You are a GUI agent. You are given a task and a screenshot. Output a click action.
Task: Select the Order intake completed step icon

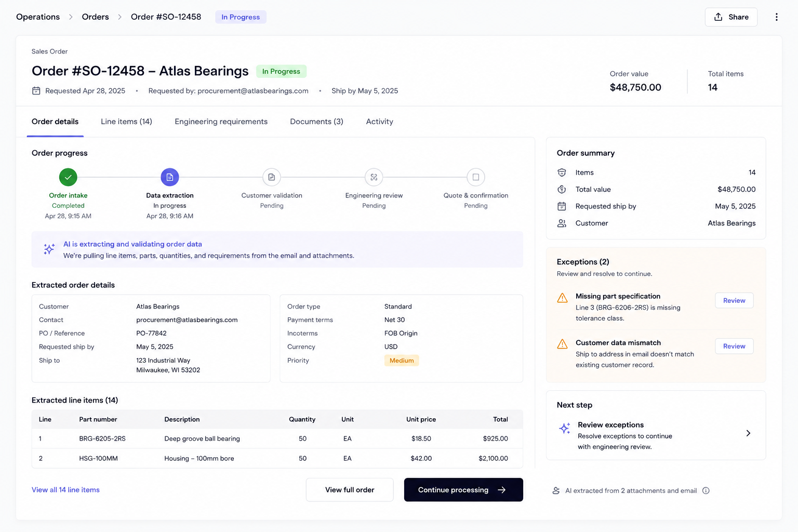[68, 177]
